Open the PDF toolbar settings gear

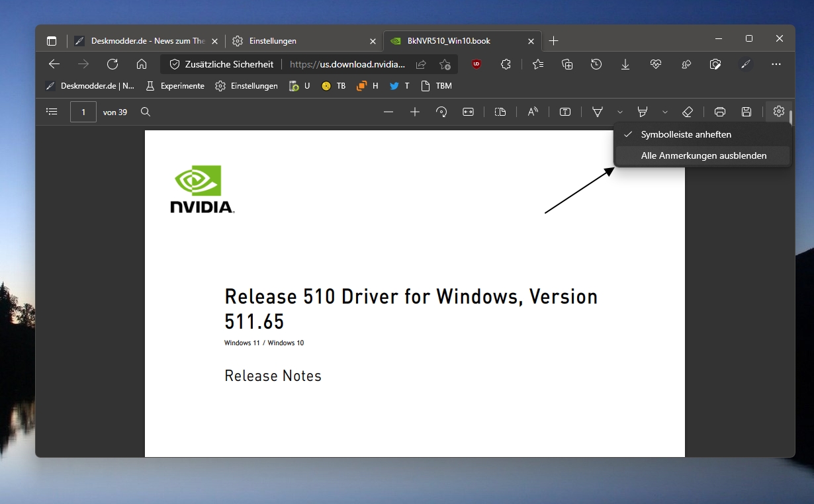pyautogui.click(x=779, y=112)
